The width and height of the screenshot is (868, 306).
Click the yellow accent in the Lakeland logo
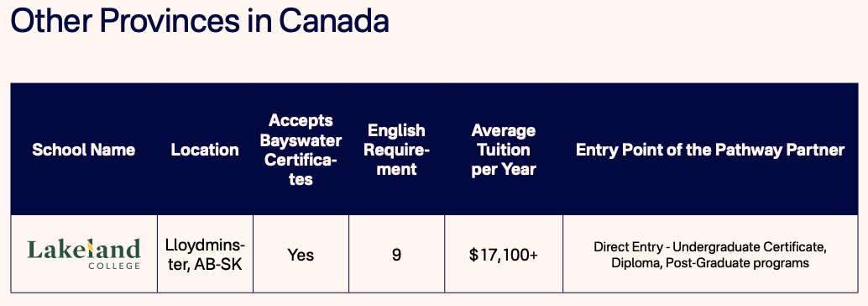point(89,248)
